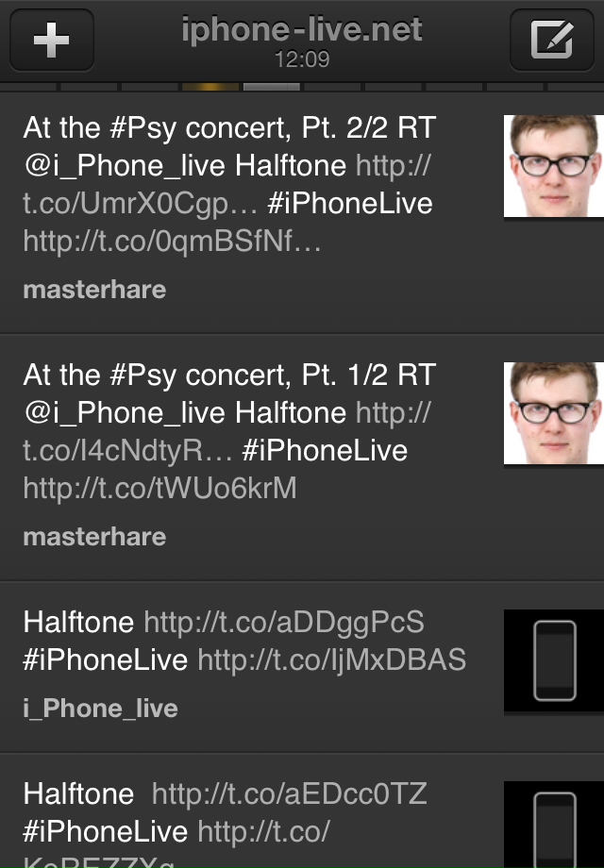Open link http://t.co/aEDcc0TZ
604x868 pixels.
289,793
